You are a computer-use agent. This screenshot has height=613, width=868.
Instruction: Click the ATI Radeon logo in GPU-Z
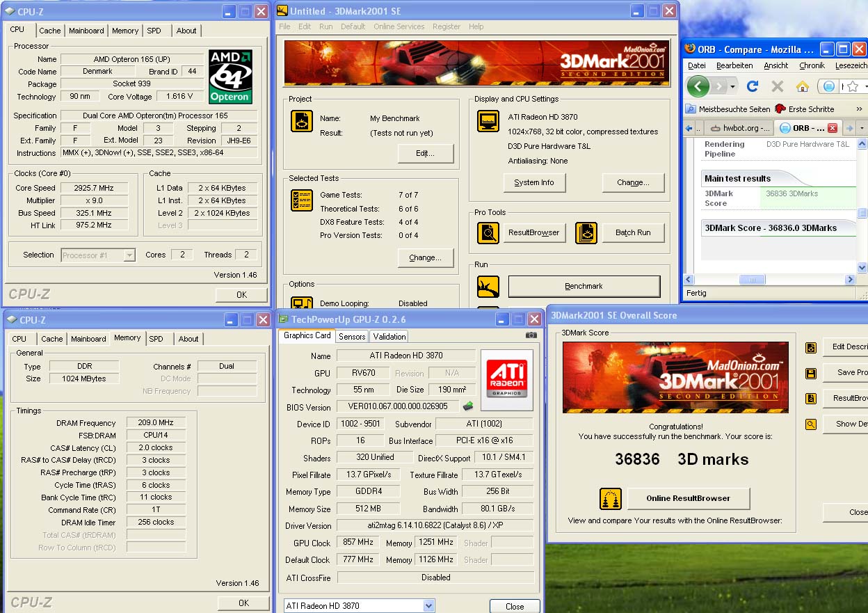[x=506, y=380]
